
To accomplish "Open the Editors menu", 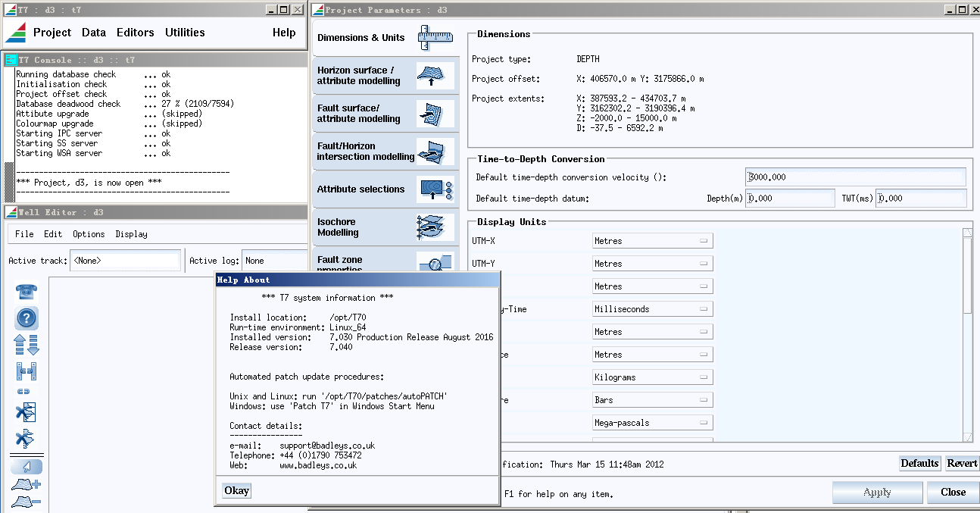I will coord(136,33).
